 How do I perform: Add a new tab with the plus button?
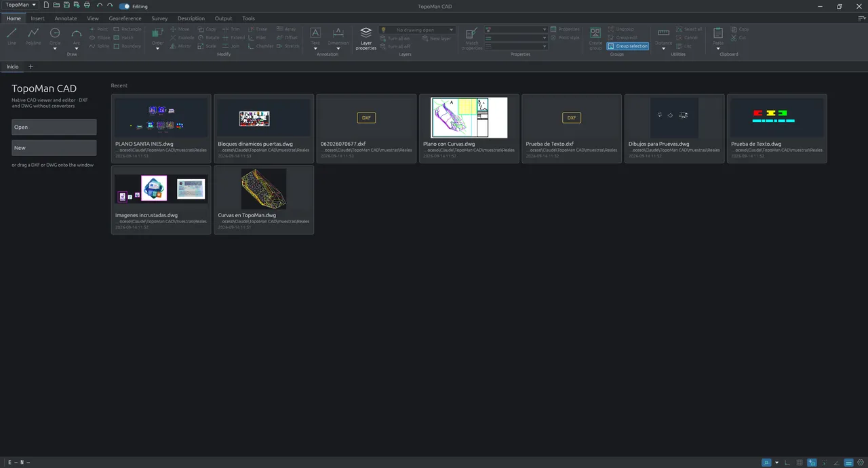pos(31,66)
